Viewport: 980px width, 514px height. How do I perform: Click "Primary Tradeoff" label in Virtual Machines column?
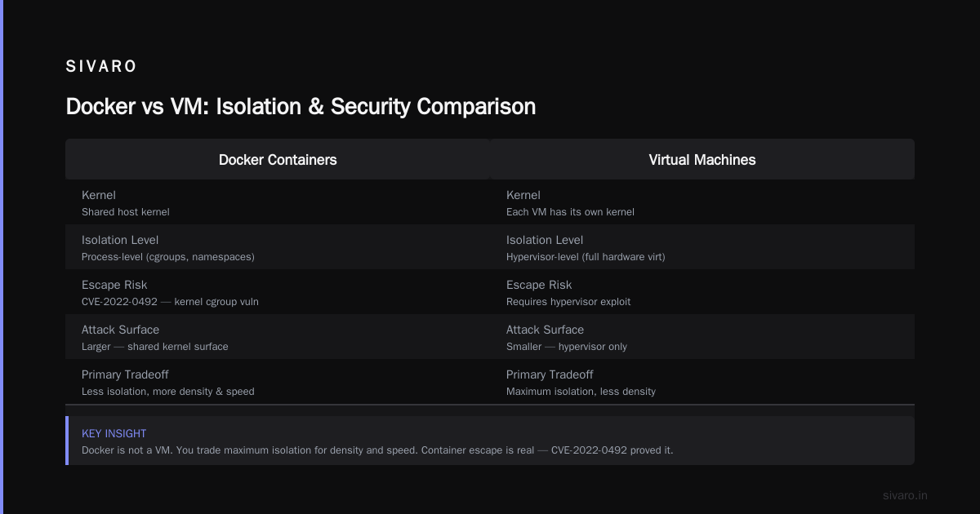click(550, 374)
